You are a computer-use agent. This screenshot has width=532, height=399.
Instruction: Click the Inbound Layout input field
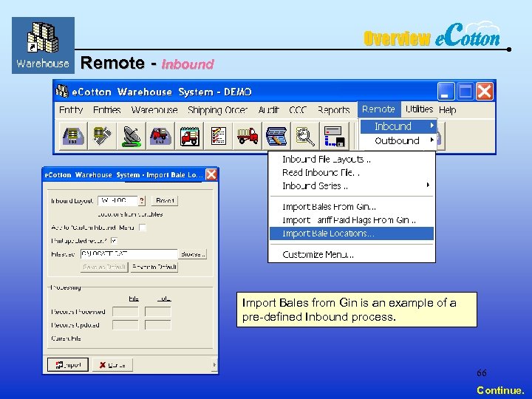click(x=117, y=201)
